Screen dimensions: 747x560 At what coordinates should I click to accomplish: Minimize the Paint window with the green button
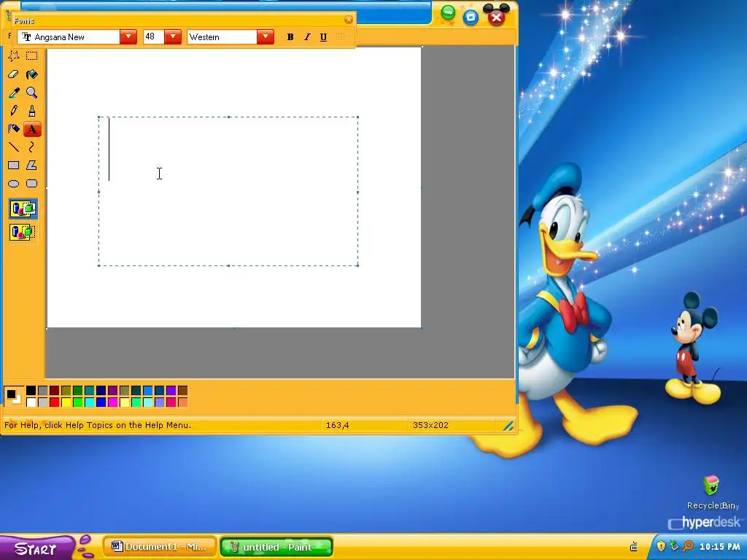coord(448,13)
